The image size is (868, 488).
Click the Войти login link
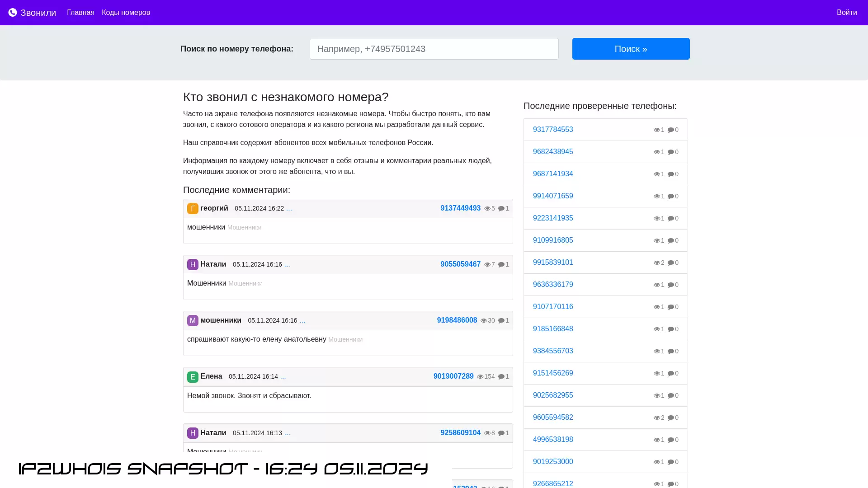tap(847, 13)
